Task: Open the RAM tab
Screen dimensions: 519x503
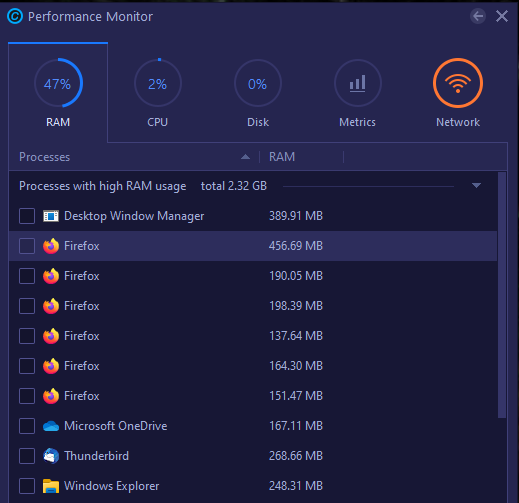Action: 58,93
